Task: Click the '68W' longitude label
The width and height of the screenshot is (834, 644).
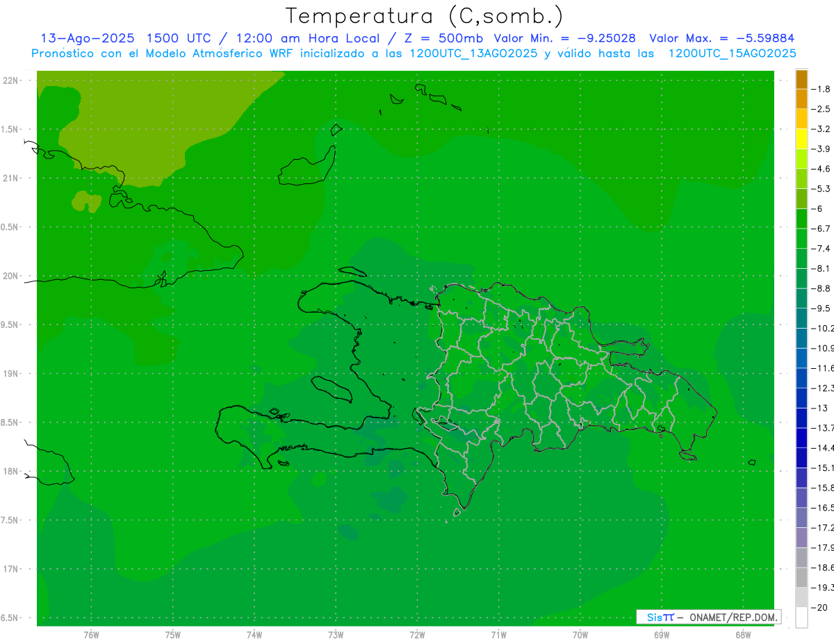Action: pyautogui.click(x=743, y=634)
